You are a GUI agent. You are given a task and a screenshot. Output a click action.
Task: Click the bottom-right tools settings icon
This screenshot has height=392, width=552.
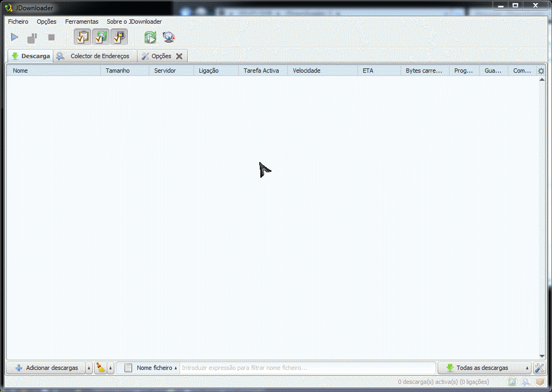(x=539, y=368)
